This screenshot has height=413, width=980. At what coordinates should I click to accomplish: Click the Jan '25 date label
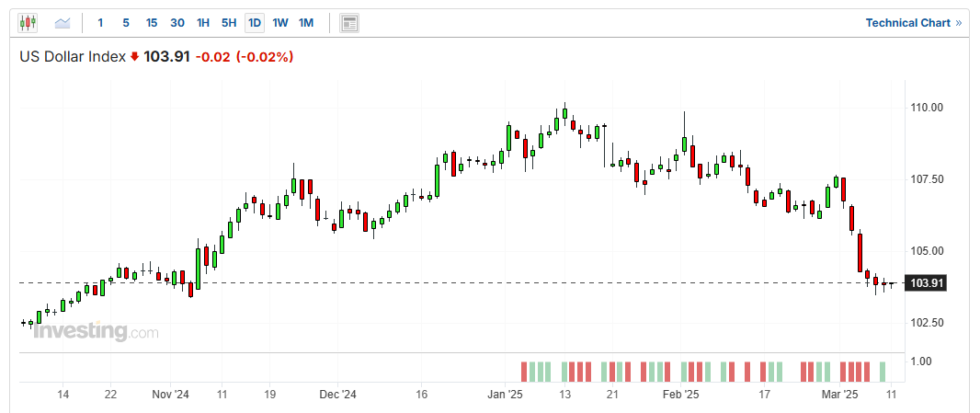505,395
